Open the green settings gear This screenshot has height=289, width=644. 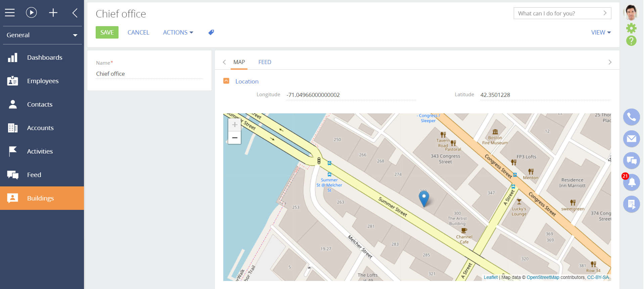pos(631,28)
